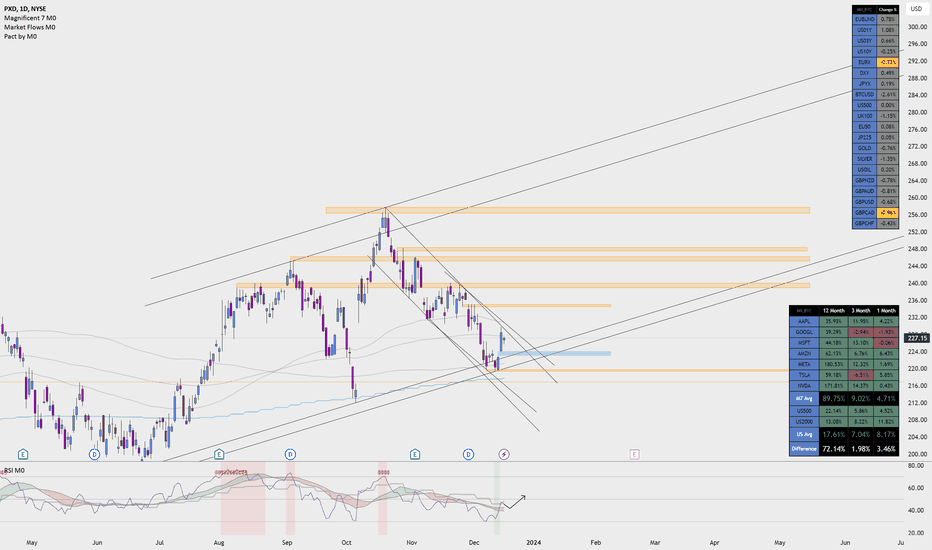Image resolution: width=932 pixels, height=550 pixels.
Task: Click the DXY row label
Action: [864, 73]
